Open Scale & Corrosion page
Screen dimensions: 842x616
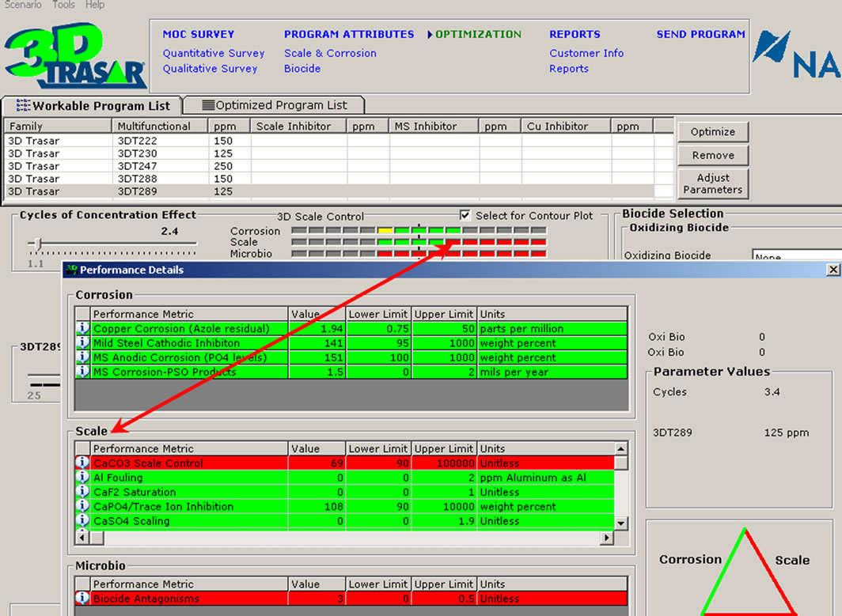coord(330,53)
